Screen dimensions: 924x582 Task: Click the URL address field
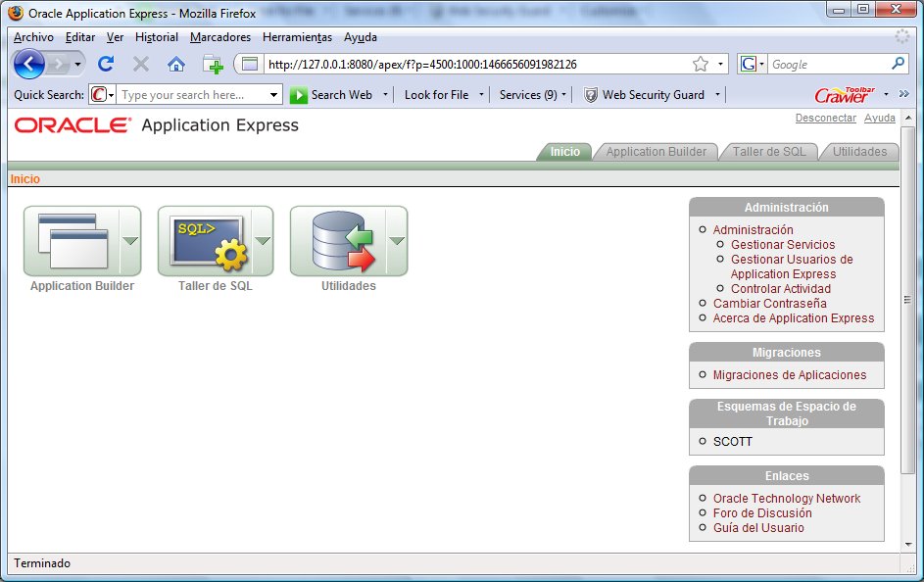(477, 65)
